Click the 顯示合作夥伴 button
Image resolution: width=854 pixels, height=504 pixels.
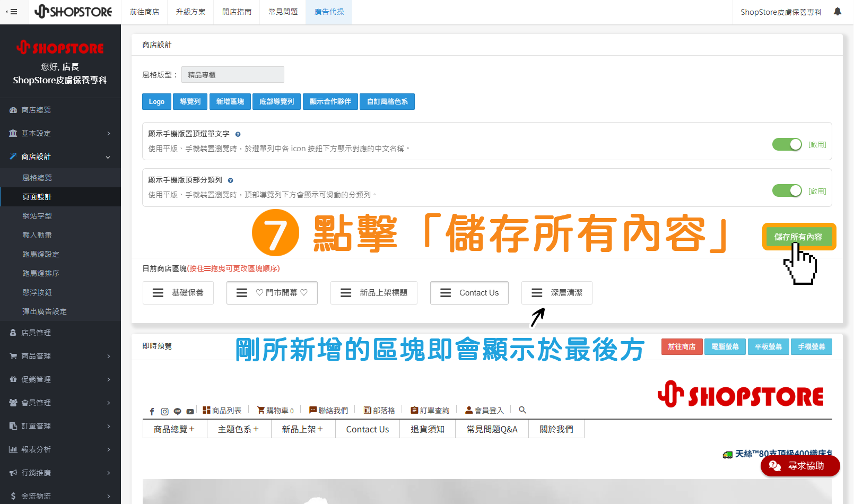tap(330, 101)
